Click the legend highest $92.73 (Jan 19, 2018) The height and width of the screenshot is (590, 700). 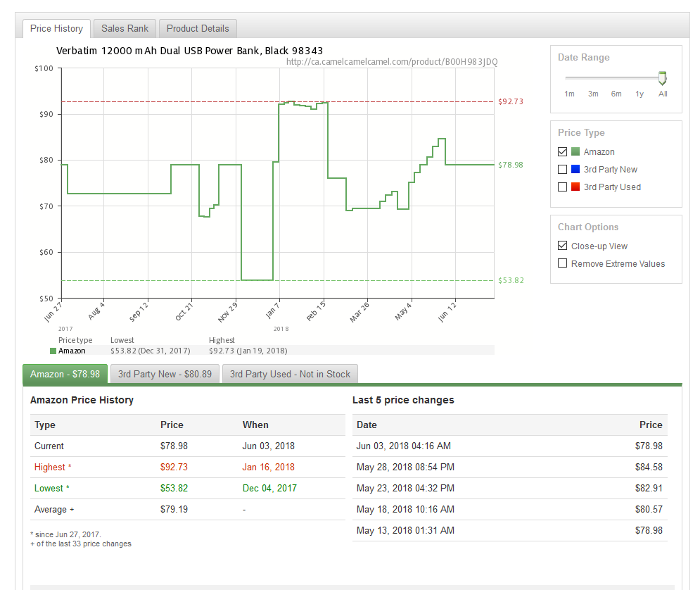248,351
